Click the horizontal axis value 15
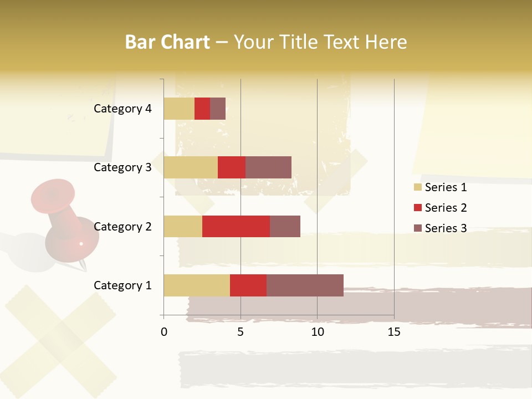 tap(394, 332)
